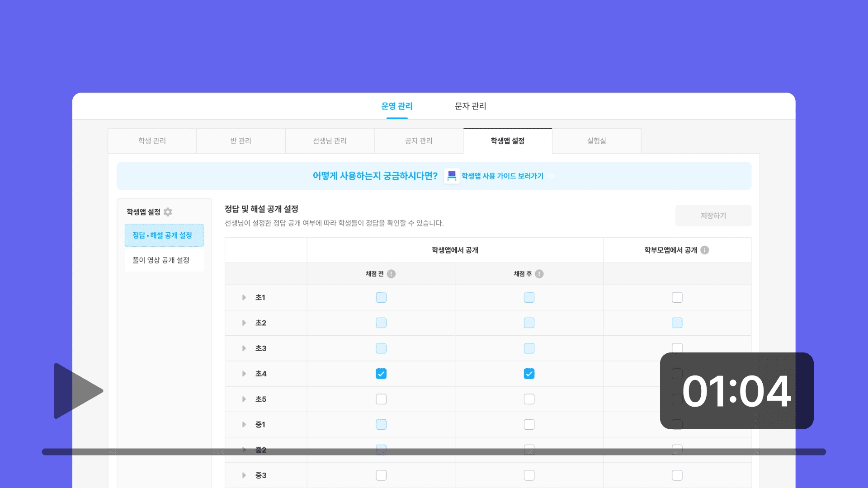This screenshot has width=868, height=488.
Task: Uncheck 초4 채점 후 checkbox
Action: (529, 374)
